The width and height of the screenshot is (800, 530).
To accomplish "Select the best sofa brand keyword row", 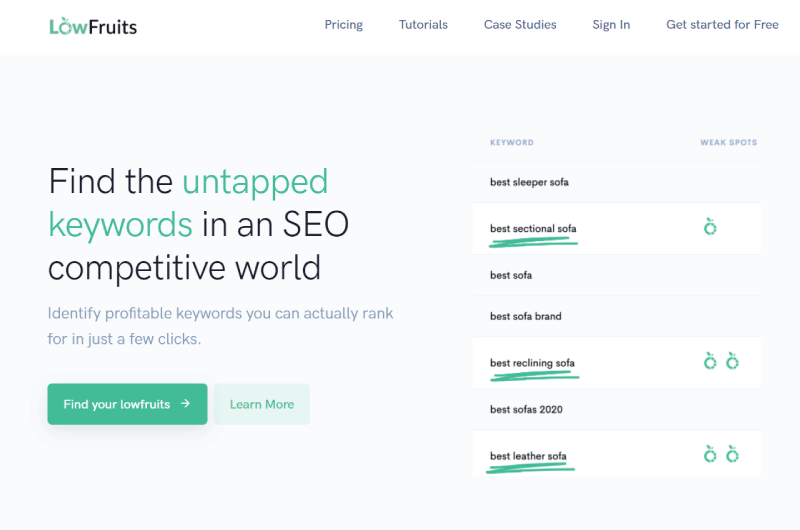I will [x=617, y=316].
